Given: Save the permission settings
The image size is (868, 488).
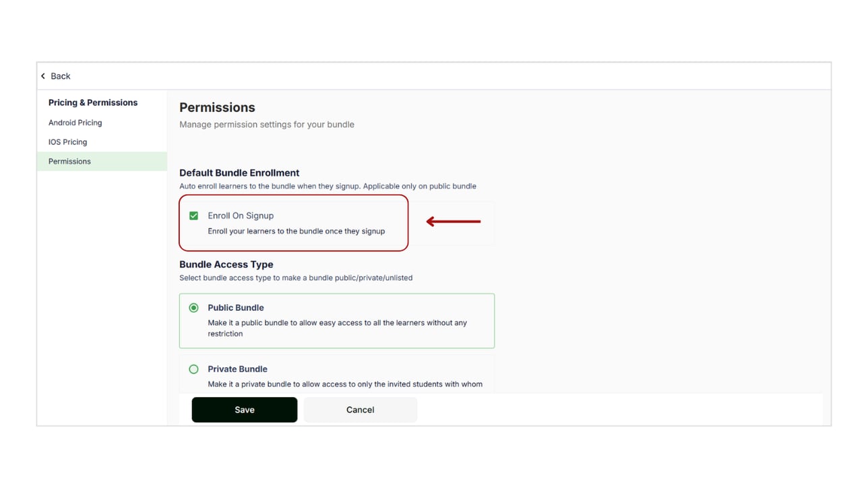Looking at the screenshot, I should (x=245, y=410).
